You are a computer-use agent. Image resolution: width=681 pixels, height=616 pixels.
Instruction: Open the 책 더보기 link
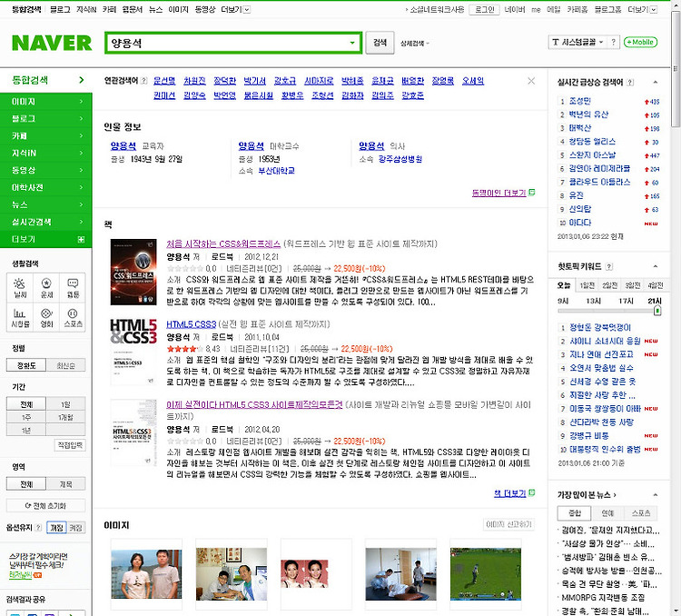(x=510, y=493)
